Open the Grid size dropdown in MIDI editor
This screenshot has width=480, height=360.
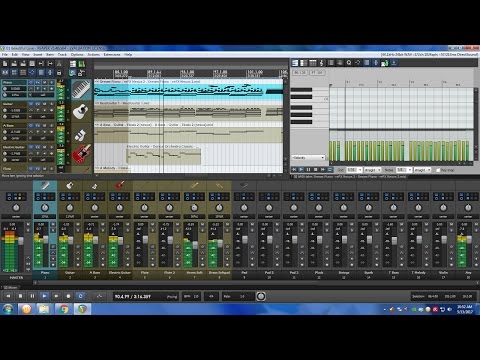pyautogui.click(x=354, y=170)
